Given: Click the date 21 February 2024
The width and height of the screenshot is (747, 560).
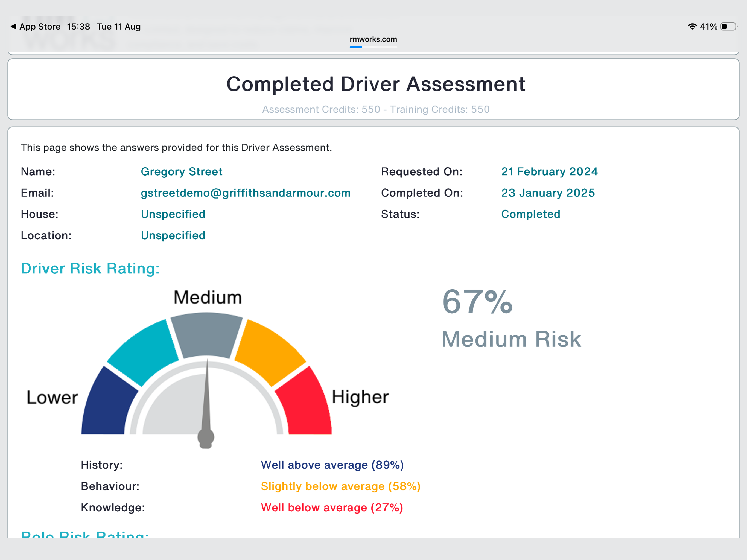Looking at the screenshot, I should (549, 171).
